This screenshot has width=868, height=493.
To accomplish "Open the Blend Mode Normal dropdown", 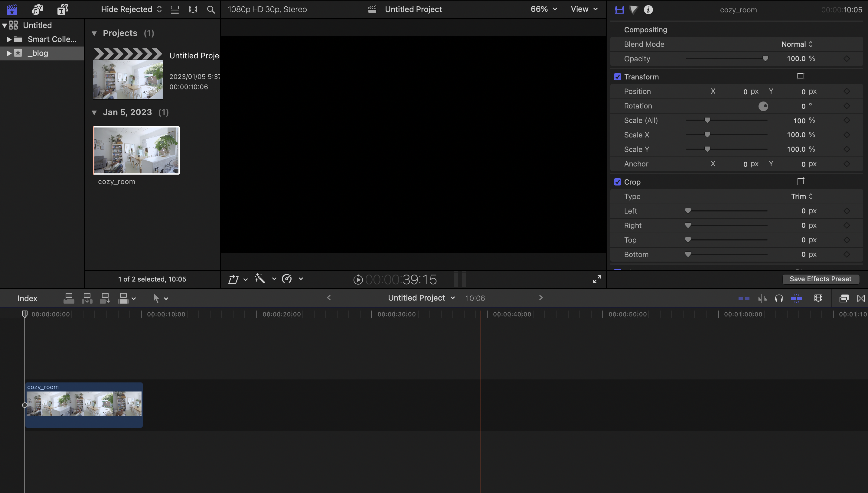I will 797,44.
